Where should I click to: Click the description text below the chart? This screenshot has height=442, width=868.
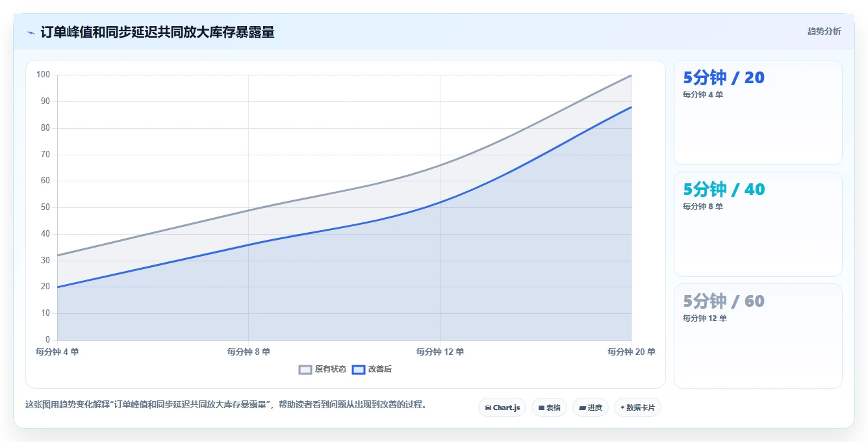coord(227,404)
